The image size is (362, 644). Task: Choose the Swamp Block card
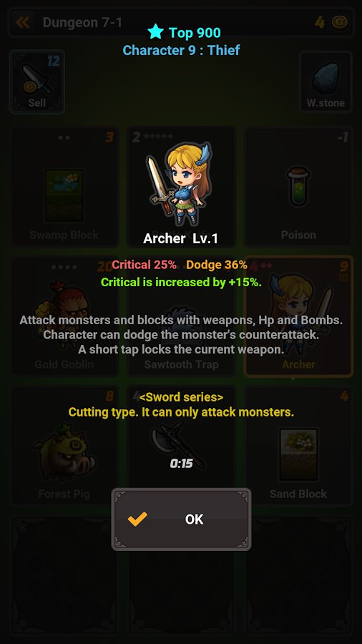click(x=64, y=187)
